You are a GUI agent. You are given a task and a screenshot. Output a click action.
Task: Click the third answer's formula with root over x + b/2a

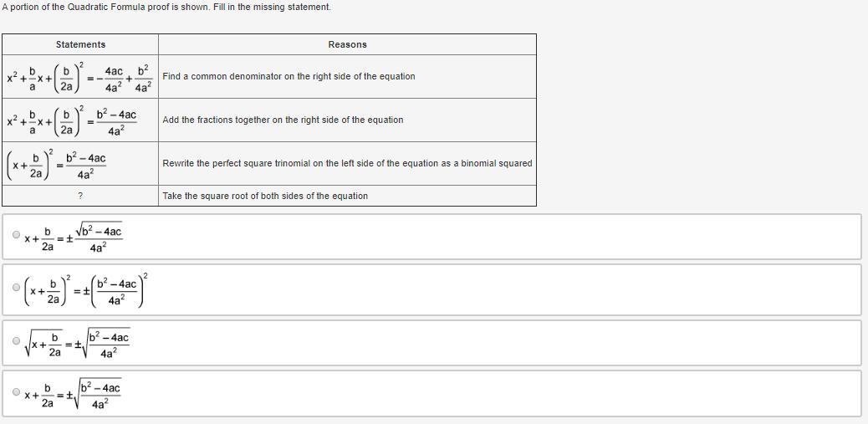[77, 344]
